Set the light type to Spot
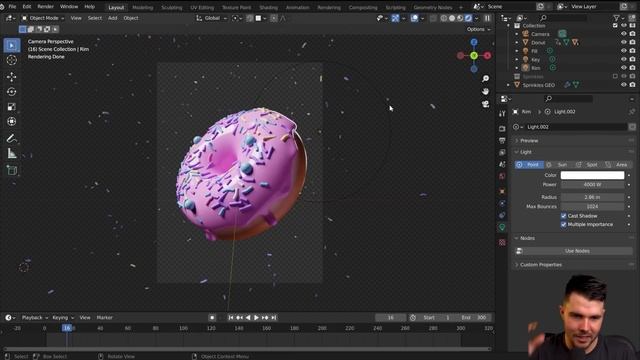The image size is (640, 360). tap(588, 164)
